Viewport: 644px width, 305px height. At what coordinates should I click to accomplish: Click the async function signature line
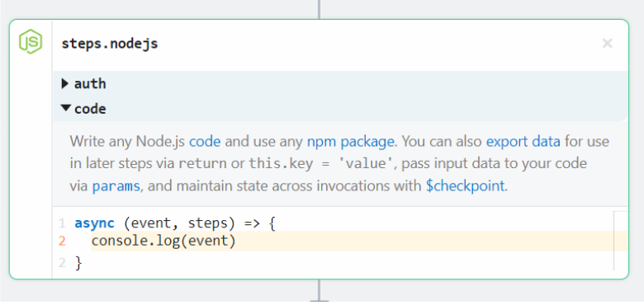(x=175, y=224)
